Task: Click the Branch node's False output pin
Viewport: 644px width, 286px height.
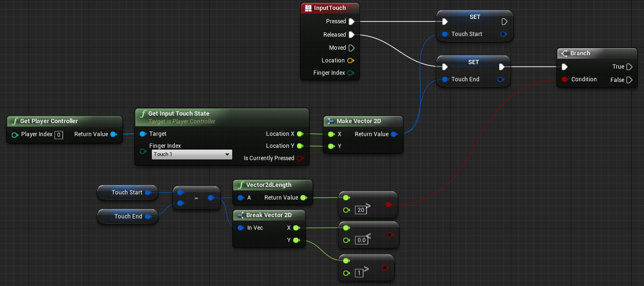Action: point(629,80)
